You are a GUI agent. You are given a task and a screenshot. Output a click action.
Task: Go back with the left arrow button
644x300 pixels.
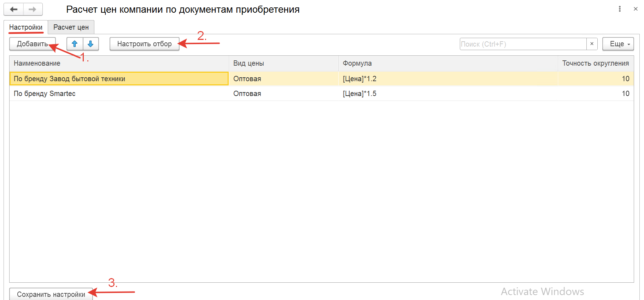(14, 9)
